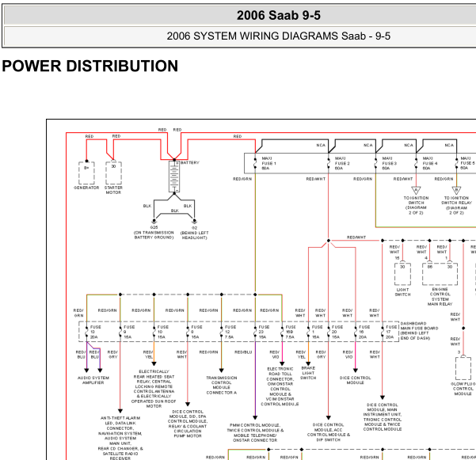Click the Engine Control System Main Relay box
The height and width of the screenshot is (460, 476).
pyautogui.click(x=440, y=274)
